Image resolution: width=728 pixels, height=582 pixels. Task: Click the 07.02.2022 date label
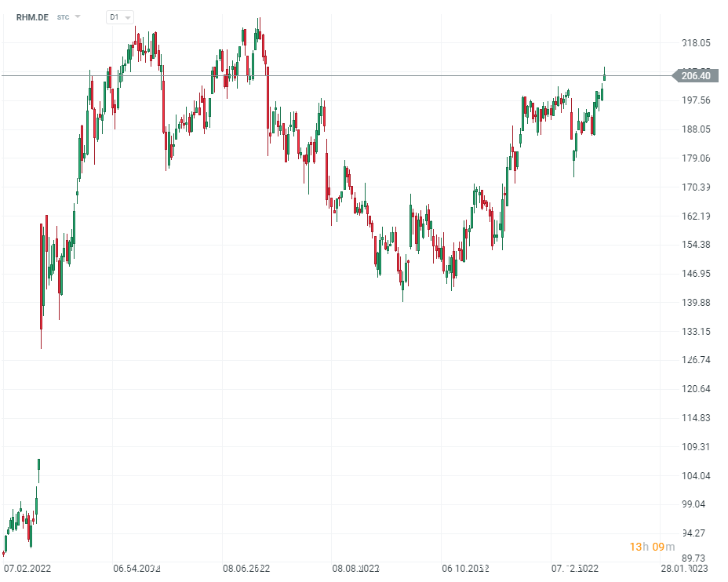(x=27, y=568)
